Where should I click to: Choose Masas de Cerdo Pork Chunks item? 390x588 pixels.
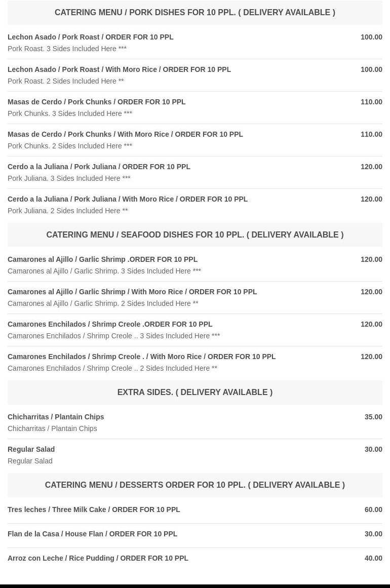point(96,102)
